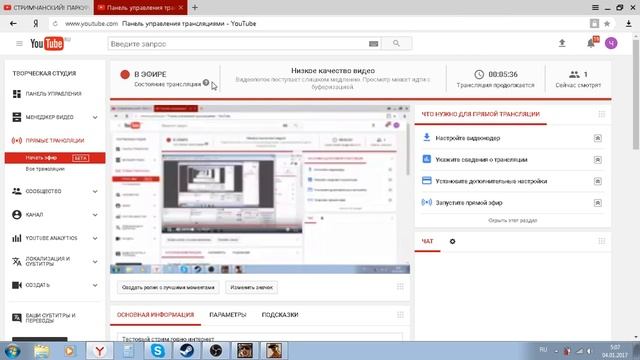Click the Yandex home icon in address bar
This screenshot has width=640, height=360.
(36, 24)
